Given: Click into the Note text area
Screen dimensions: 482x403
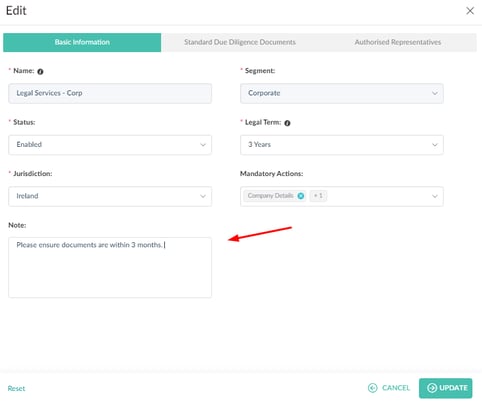Looking at the screenshot, I should [x=110, y=267].
